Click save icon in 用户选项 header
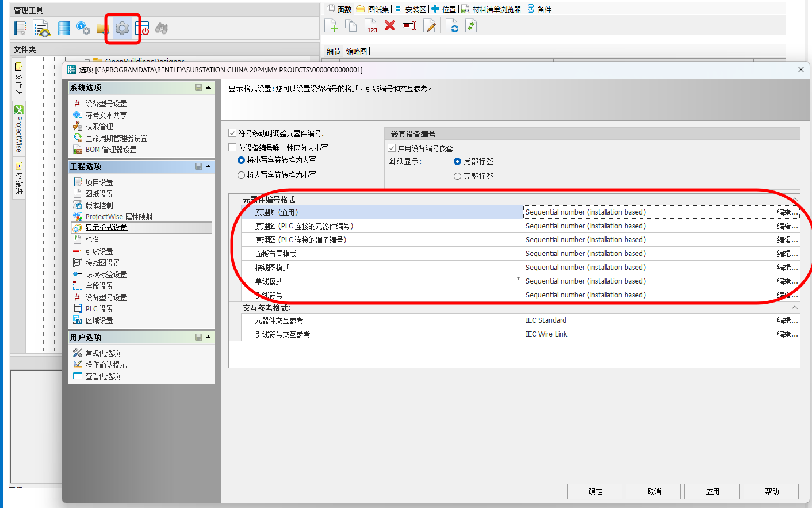This screenshot has width=812, height=508. (198, 337)
